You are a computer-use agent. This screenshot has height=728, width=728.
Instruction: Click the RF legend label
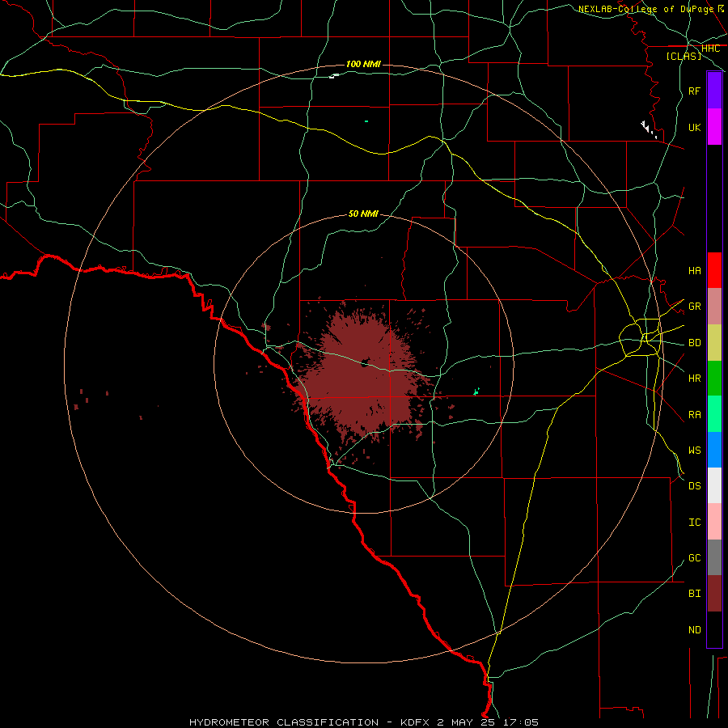pyautogui.click(x=694, y=91)
